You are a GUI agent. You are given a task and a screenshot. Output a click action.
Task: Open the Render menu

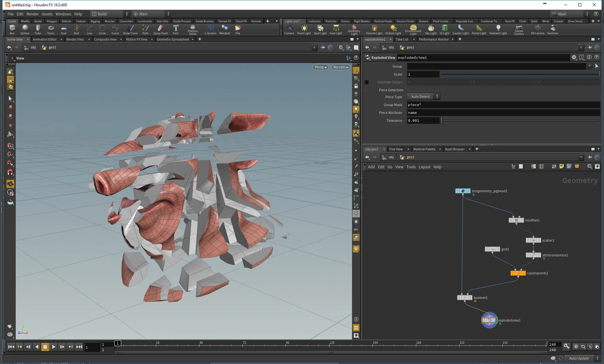coord(32,14)
